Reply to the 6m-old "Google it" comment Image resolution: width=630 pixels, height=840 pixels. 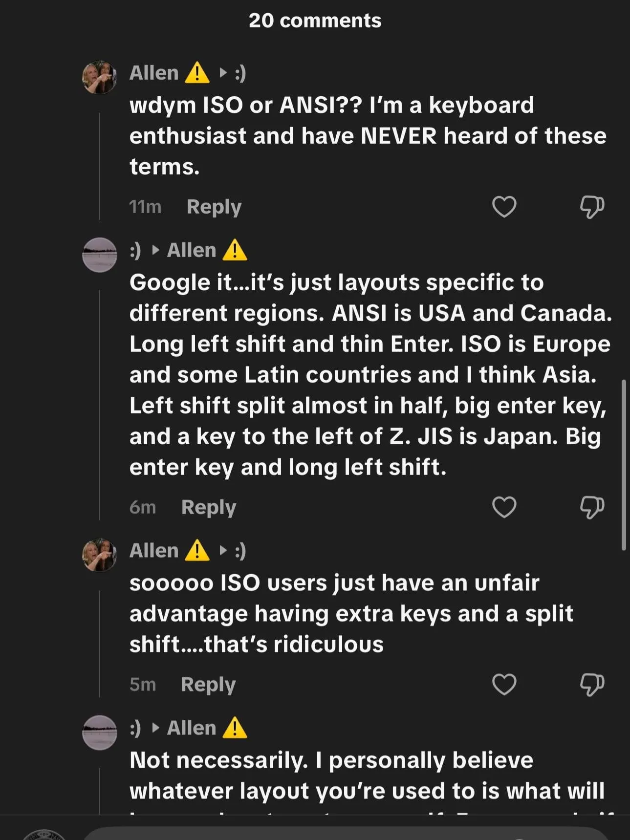point(208,507)
